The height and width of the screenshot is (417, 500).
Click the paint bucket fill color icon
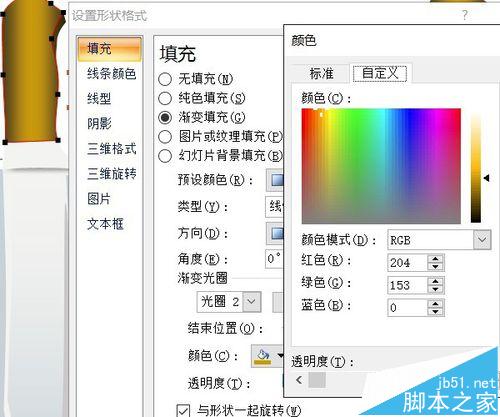263,356
